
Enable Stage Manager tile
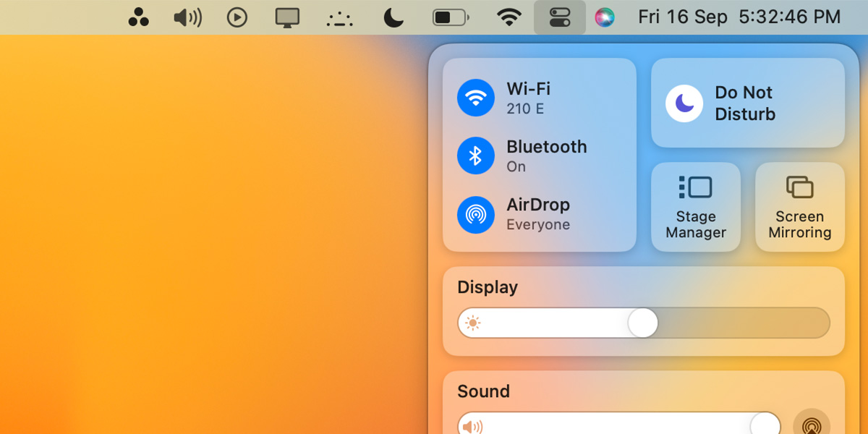tap(696, 207)
